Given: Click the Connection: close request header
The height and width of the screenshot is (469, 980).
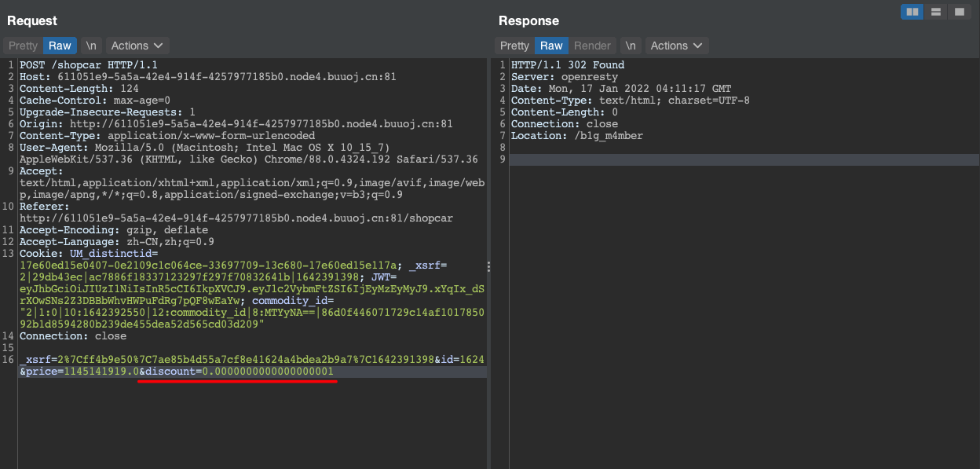Looking at the screenshot, I should [x=73, y=336].
